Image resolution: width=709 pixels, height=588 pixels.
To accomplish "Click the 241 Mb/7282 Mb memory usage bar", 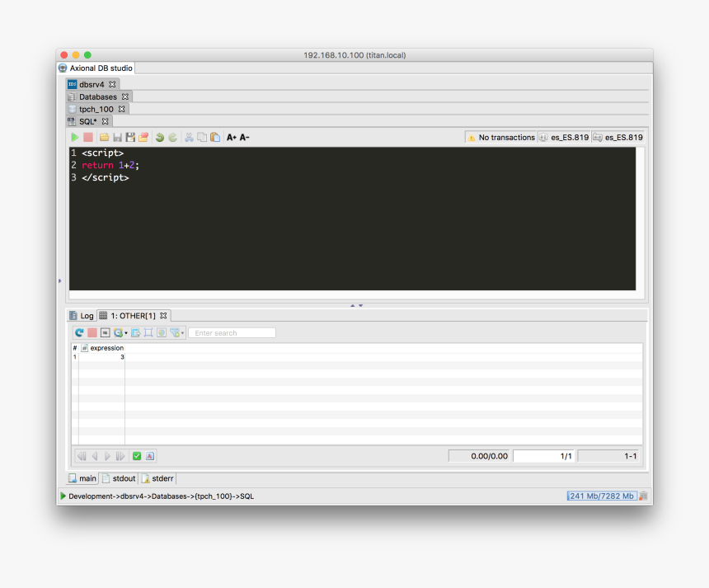I will [602, 496].
